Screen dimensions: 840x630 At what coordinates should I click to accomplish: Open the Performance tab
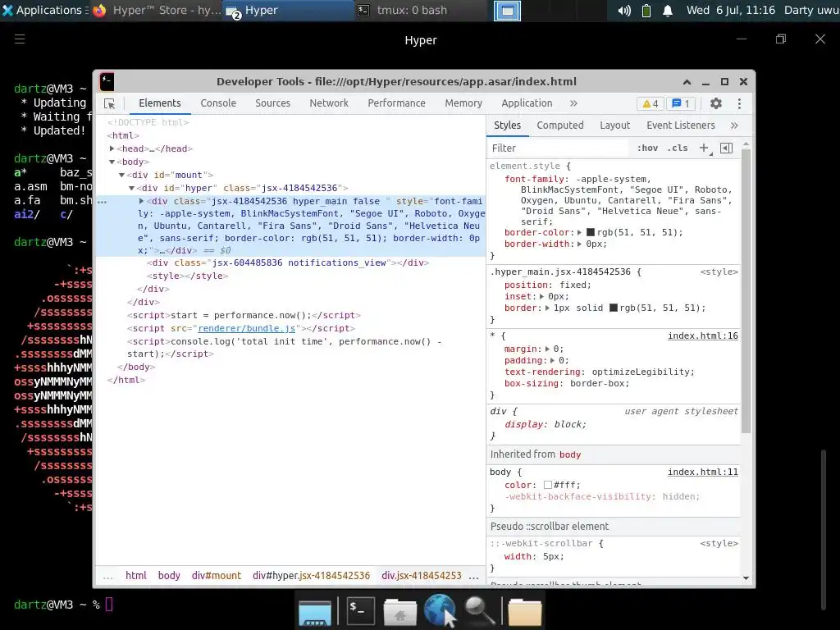(x=396, y=103)
